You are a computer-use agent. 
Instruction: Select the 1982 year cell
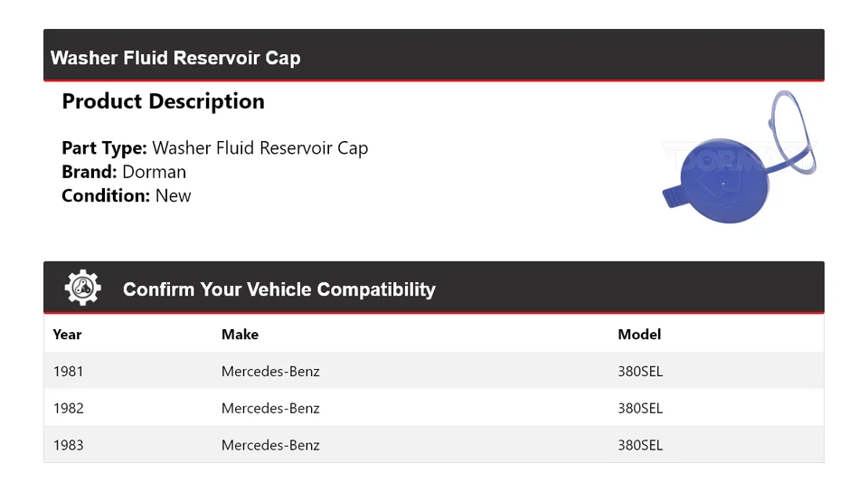click(68, 409)
